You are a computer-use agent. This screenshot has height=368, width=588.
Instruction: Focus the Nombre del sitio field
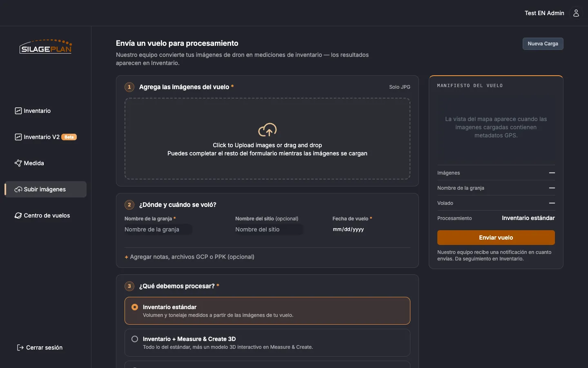269,229
